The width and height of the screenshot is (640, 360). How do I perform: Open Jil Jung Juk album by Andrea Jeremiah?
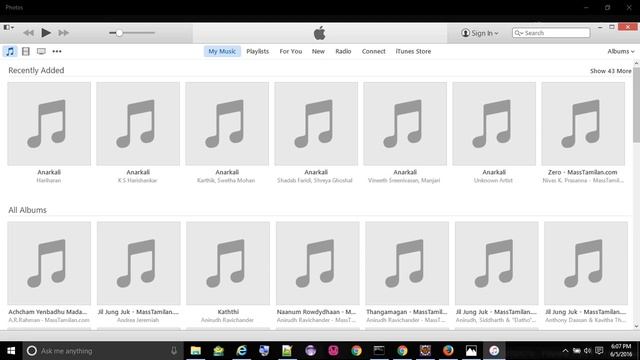point(138,263)
